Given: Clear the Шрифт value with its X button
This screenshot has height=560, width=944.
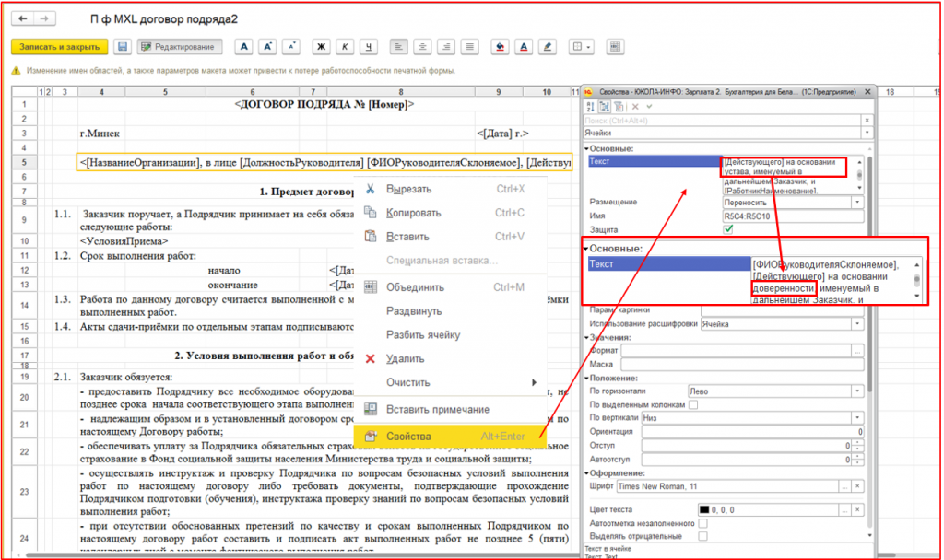Looking at the screenshot, I should point(857,486).
